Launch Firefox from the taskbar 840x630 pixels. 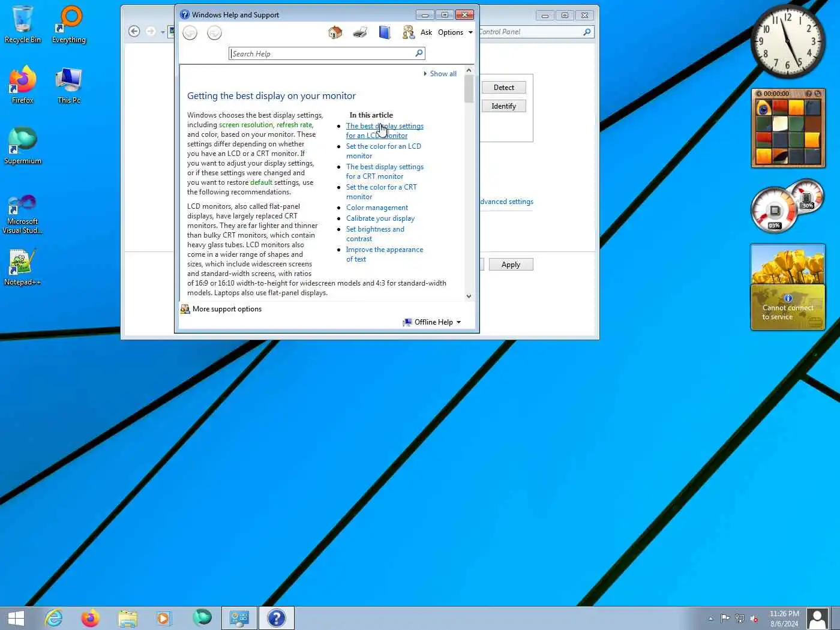(91, 618)
